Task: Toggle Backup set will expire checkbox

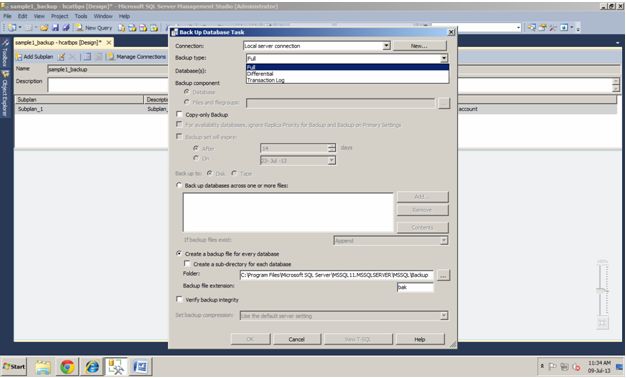Action: (x=179, y=137)
